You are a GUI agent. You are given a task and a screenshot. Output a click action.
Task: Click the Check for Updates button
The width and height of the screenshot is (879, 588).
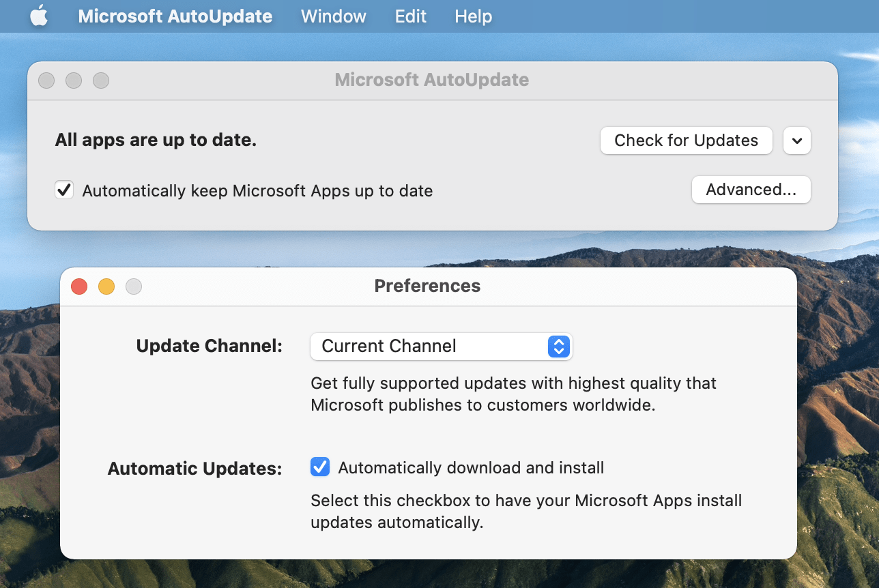pyautogui.click(x=685, y=141)
